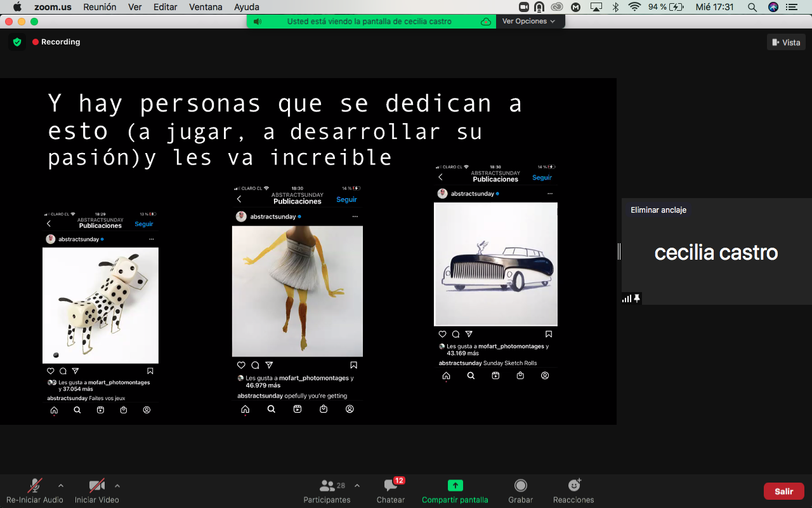Click the Grabar record button
This screenshot has height=508, width=812.
point(520,490)
